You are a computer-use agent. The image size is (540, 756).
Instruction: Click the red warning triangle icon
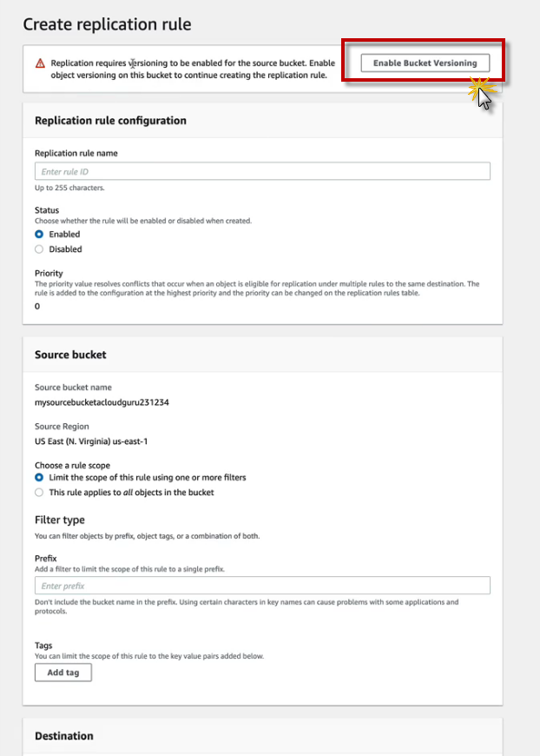(40, 63)
